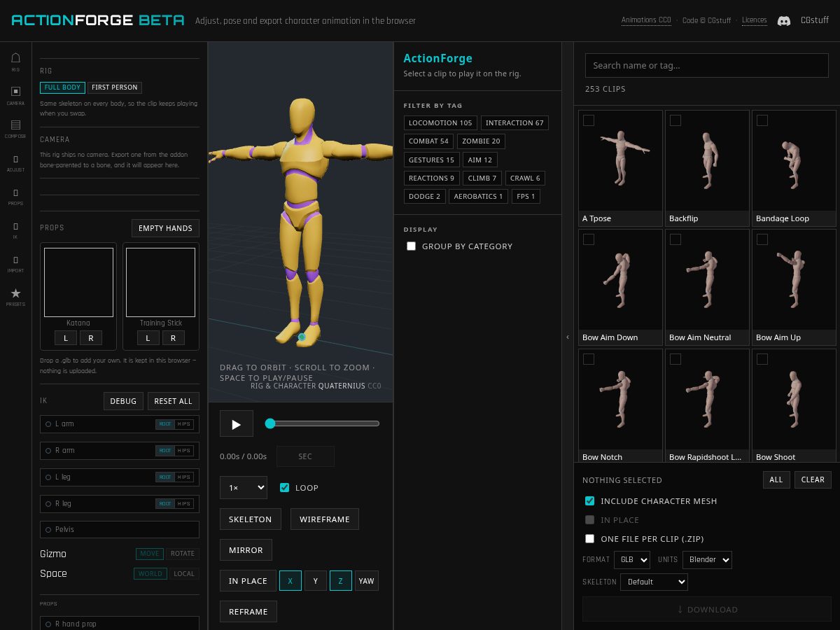Viewport: 840px width, 630px height.
Task: Open the Licences link
Action: pyautogui.click(x=755, y=20)
